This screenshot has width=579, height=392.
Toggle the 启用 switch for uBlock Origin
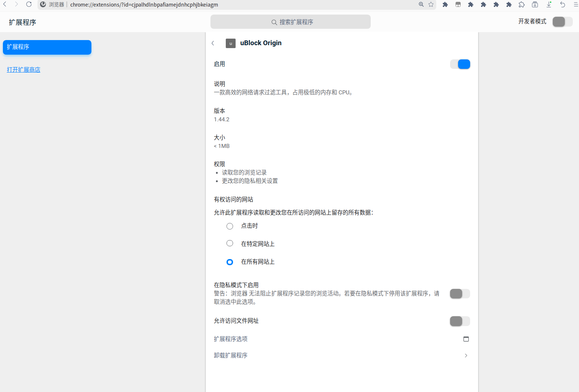(460, 64)
